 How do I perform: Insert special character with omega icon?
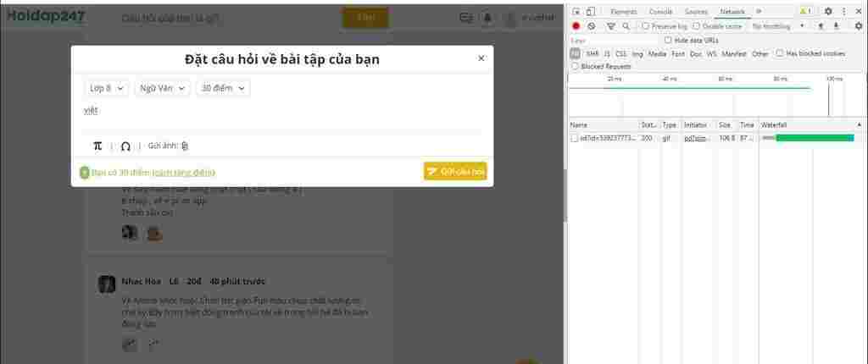click(125, 146)
